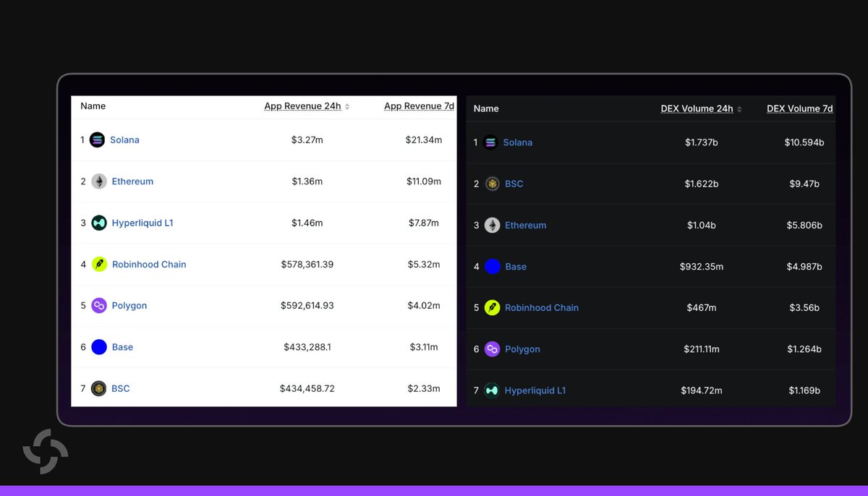
Task: Select the $21.34m revenue cell
Action: pos(423,140)
